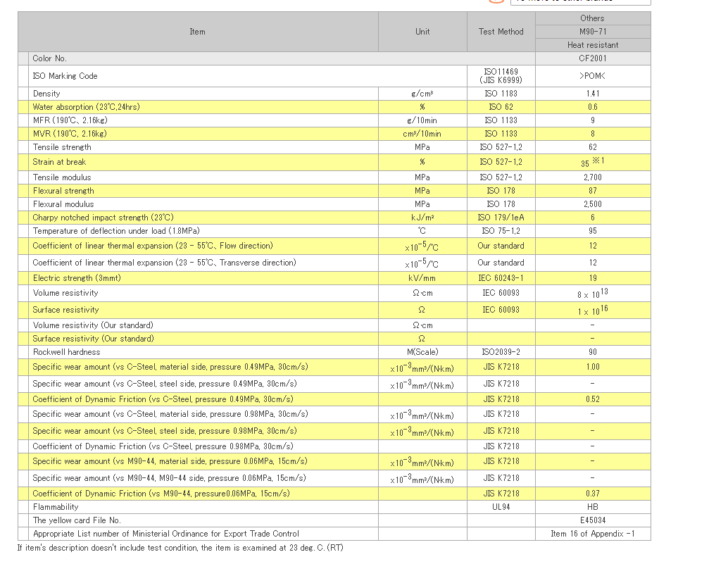Screen dimensions: 728x564
Task: Click the 'MFR (190℃, 2.16kg)' row label
Action: [70, 120]
